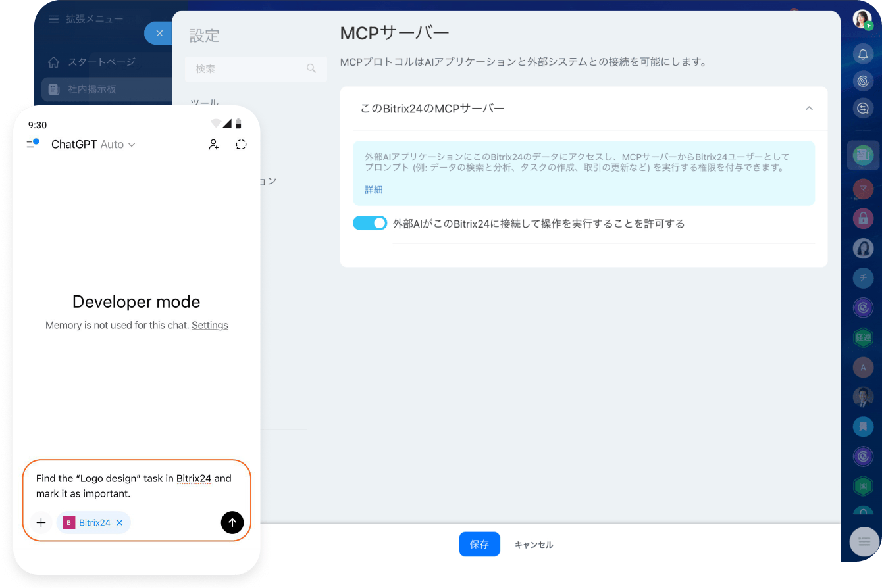
Task: Click the bulletin icon of 社内掲示板
Action: (54, 89)
